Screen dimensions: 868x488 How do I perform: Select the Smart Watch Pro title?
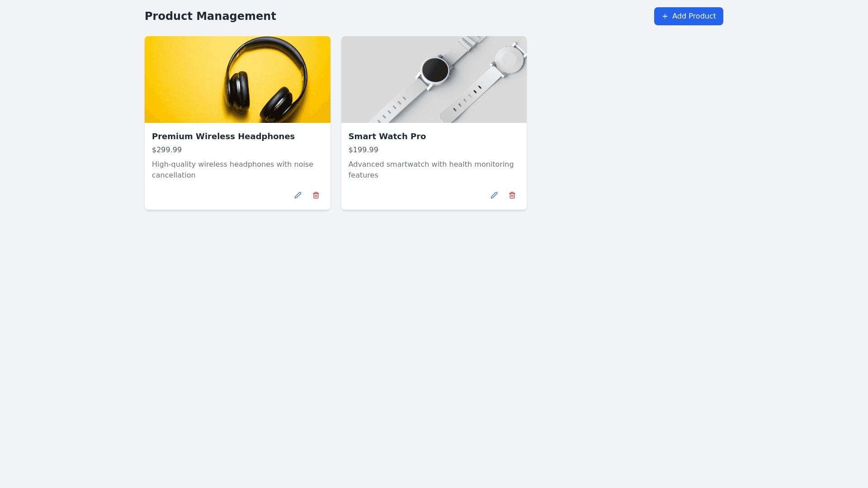(x=387, y=136)
